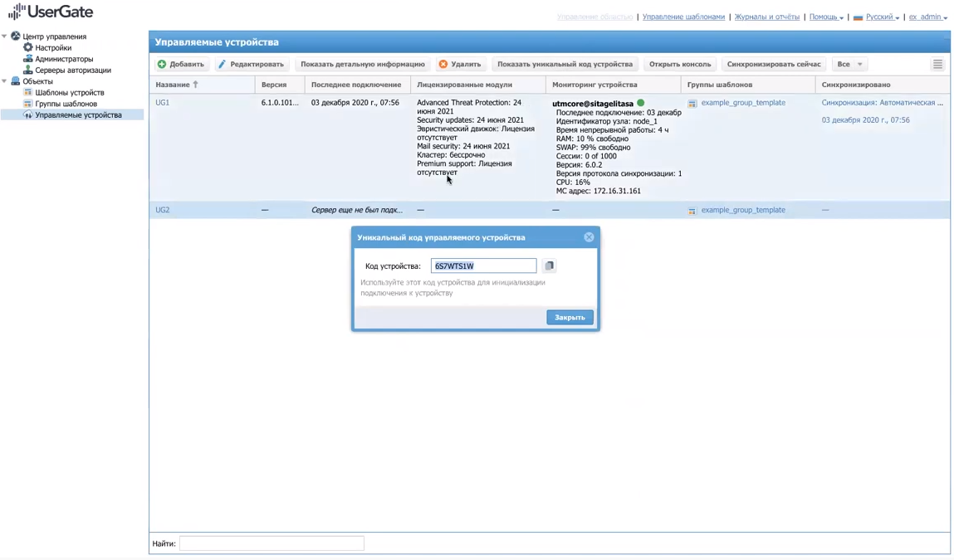This screenshot has height=560, width=954.
Task: Select the UG2 device row name
Action: pyautogui.click(x=163, y=210)
